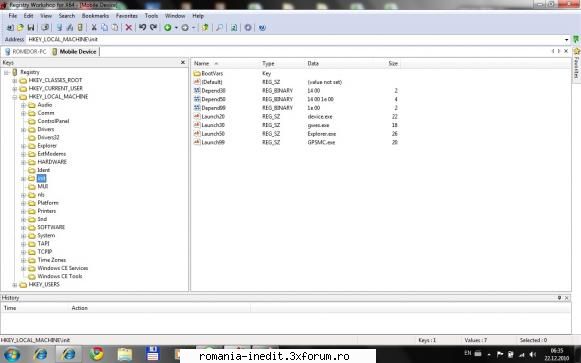Click the Undo arrow icon
581x363 pixels.
[142, 27]
